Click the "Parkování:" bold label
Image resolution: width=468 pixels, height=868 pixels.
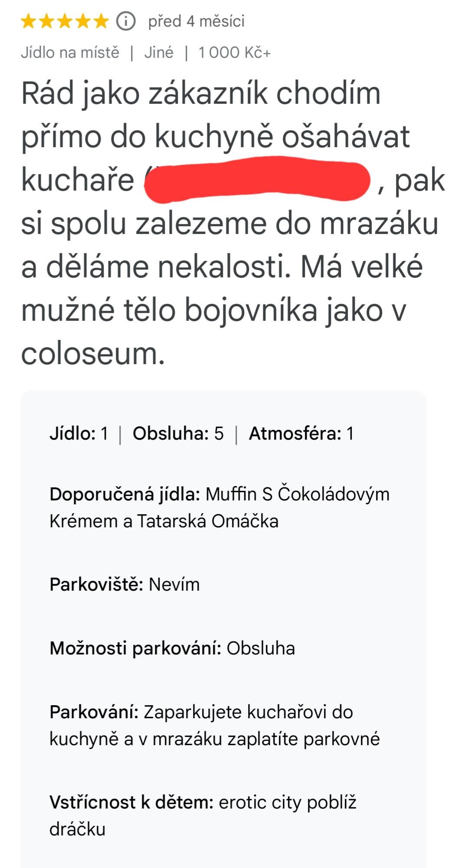(94, 712)
